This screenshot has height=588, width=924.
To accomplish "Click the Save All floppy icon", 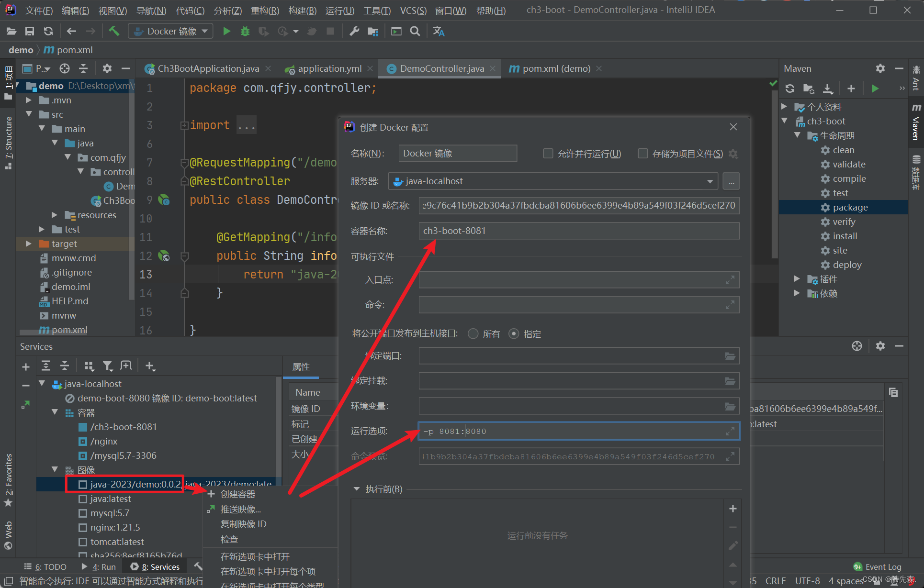I will 30,31.
